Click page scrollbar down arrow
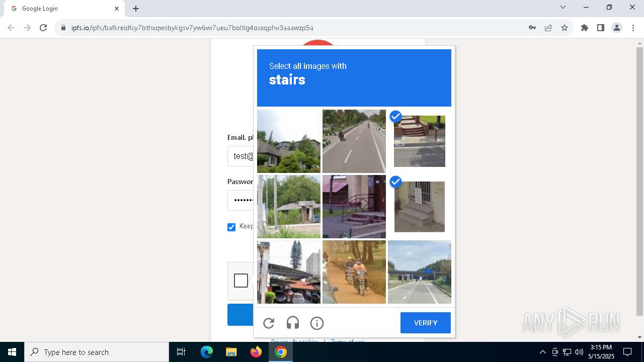The height and width of the screenshot is (362, 644). pyautogui.click(x=639, y=337)
